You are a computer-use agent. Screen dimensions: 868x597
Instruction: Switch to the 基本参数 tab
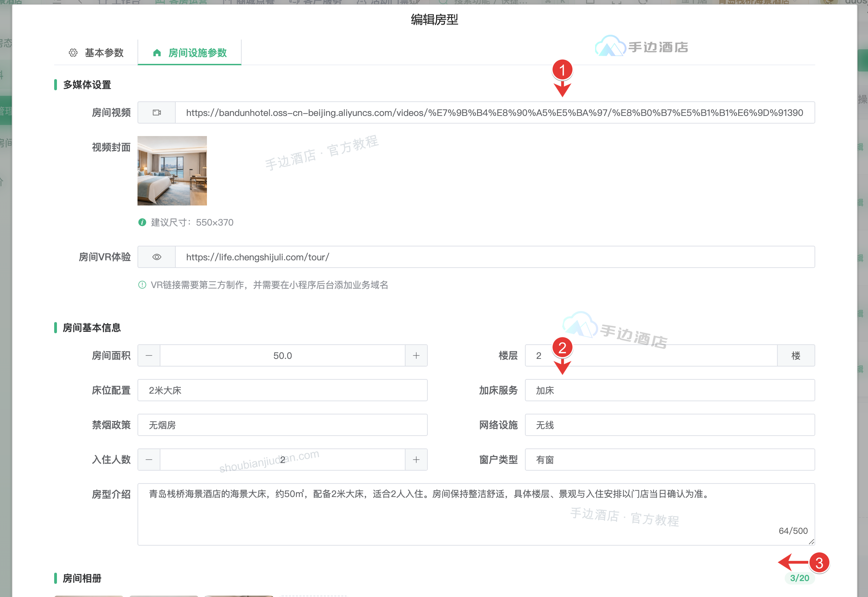click(96, 53)
